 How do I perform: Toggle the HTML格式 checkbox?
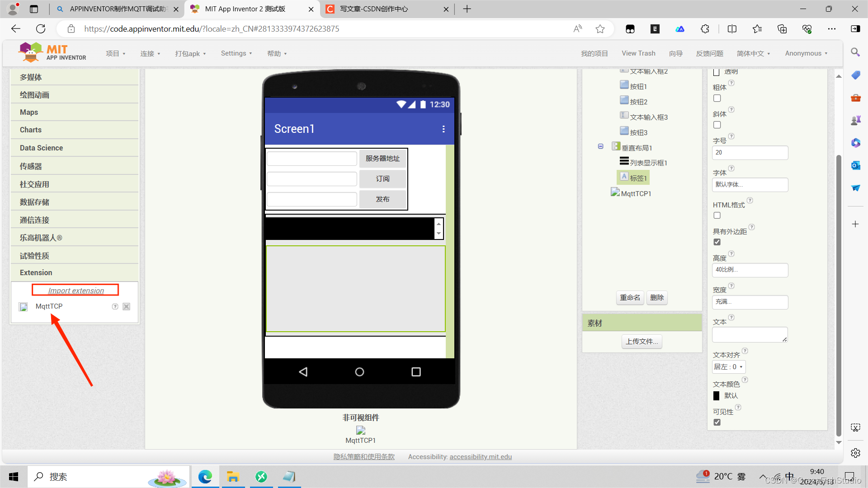pyautogui.click(x=717, y=216)
